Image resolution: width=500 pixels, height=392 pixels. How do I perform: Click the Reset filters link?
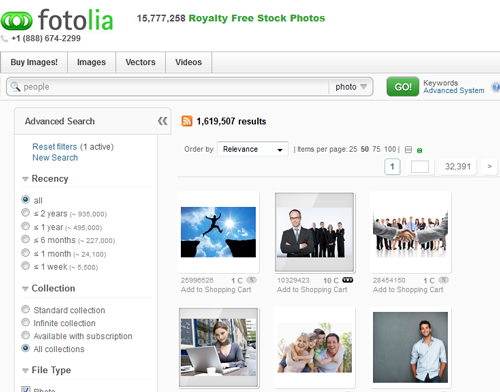click(x=55, y=147)
